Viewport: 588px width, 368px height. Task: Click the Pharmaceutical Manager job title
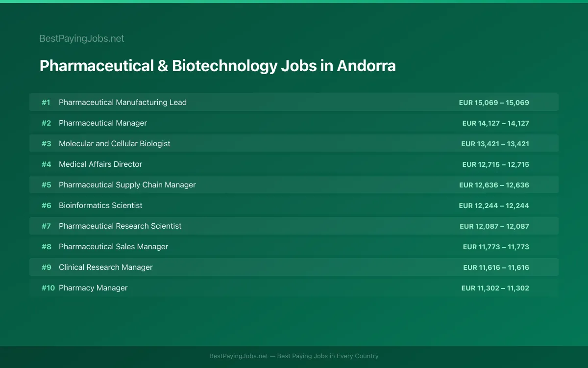[x=103, y=123]
